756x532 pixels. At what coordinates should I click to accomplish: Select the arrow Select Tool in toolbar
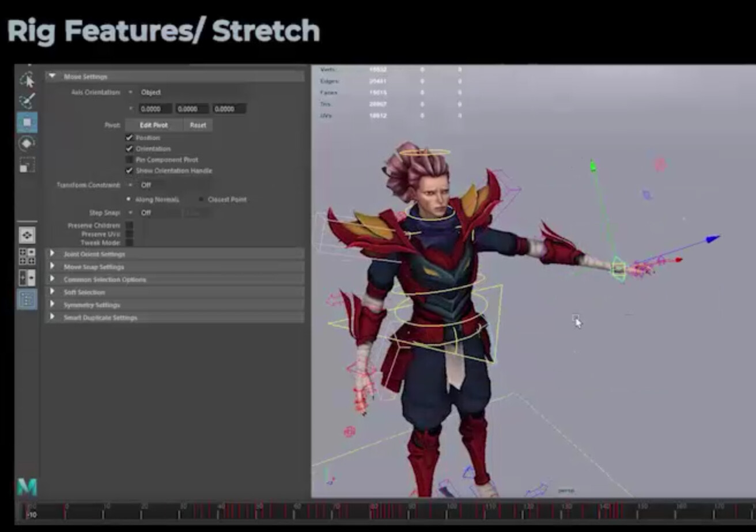[26, 81]
